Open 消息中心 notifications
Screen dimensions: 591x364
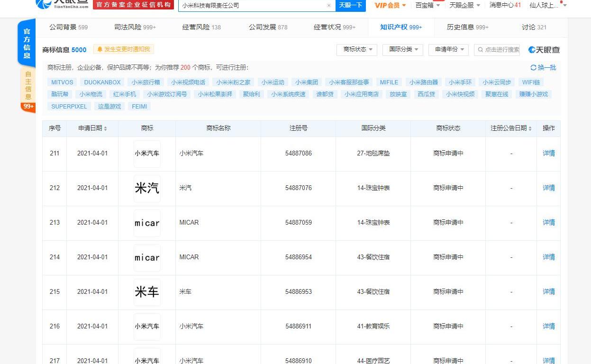tap(505, 5)
